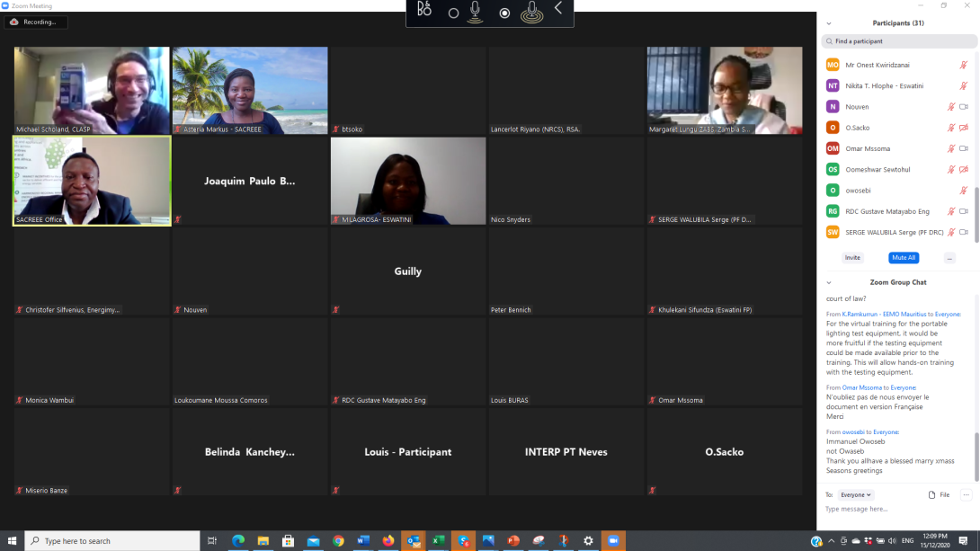Open the participants more options button
This screenshot has width=980, height=551.
tap(949, 257)
